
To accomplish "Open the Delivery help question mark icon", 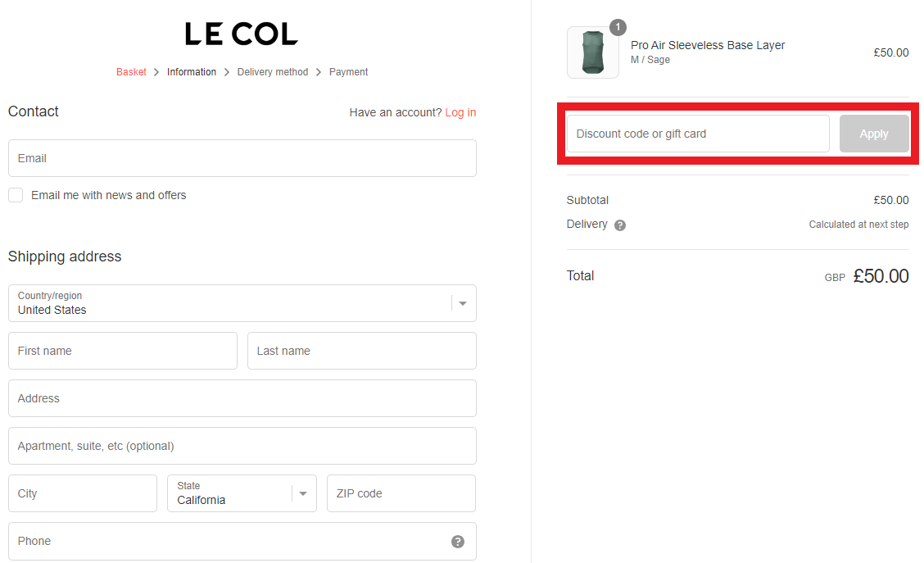I will pyautogui.click(x=620, y=225).
